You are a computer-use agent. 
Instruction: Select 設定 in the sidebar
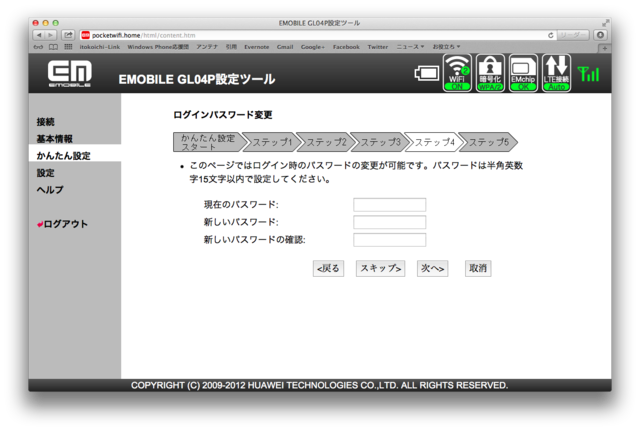coord(45,173)
